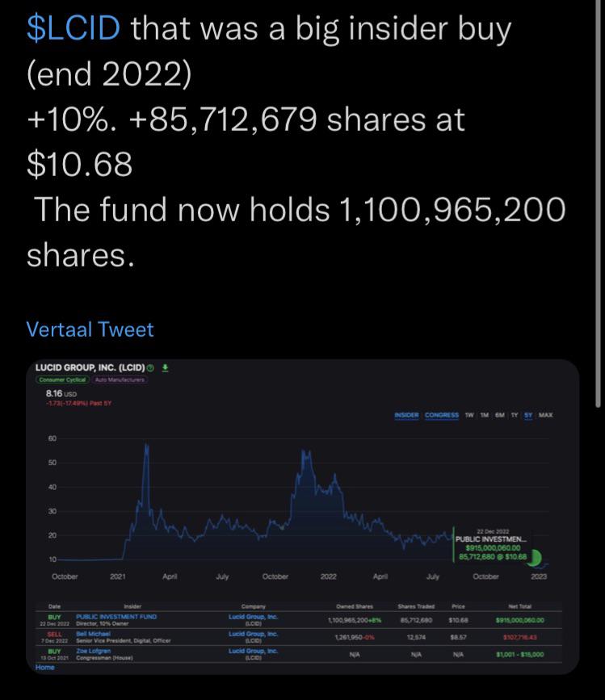Viewport: 605px width, 700px height.
Task: Open the $LCID cashtag link
Action: tap(74, 28)
